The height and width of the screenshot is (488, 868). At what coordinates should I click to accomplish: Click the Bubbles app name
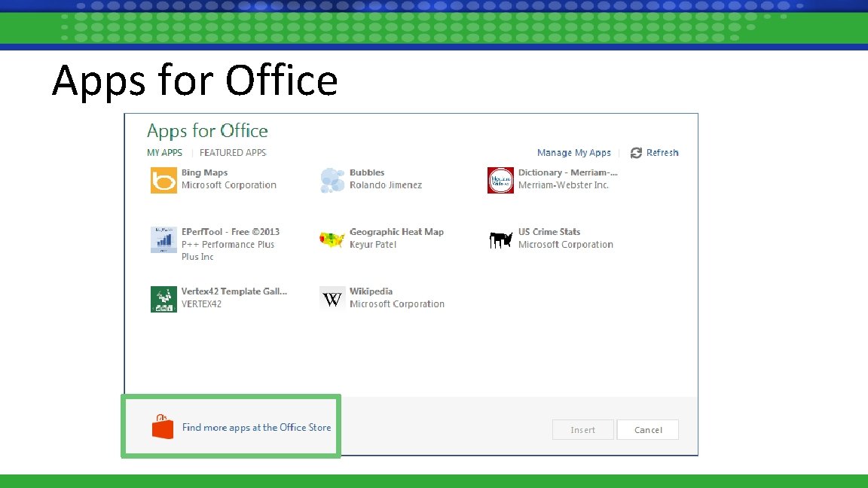(367, 172)
